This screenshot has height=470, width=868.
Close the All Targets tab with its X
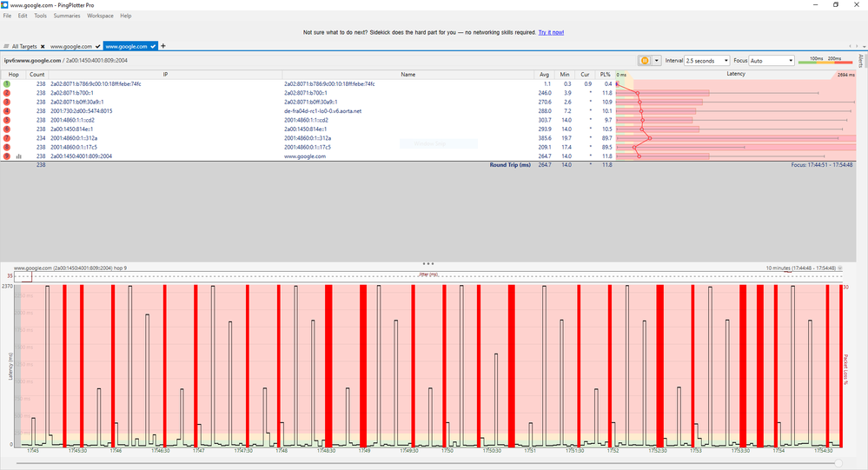43,47
